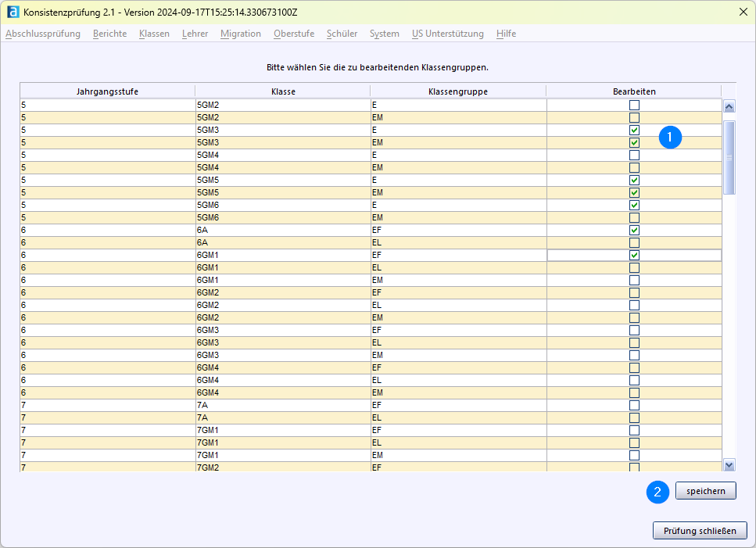Check Bearbeiten for class 6GM2 group EF

pos(635,293)
